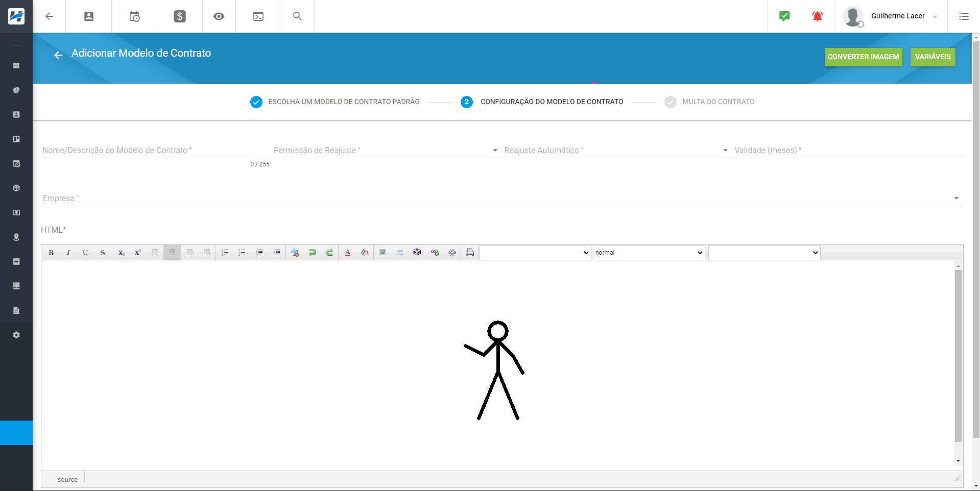Toggle italic formatting in the editor toolbar

[68, 253]
